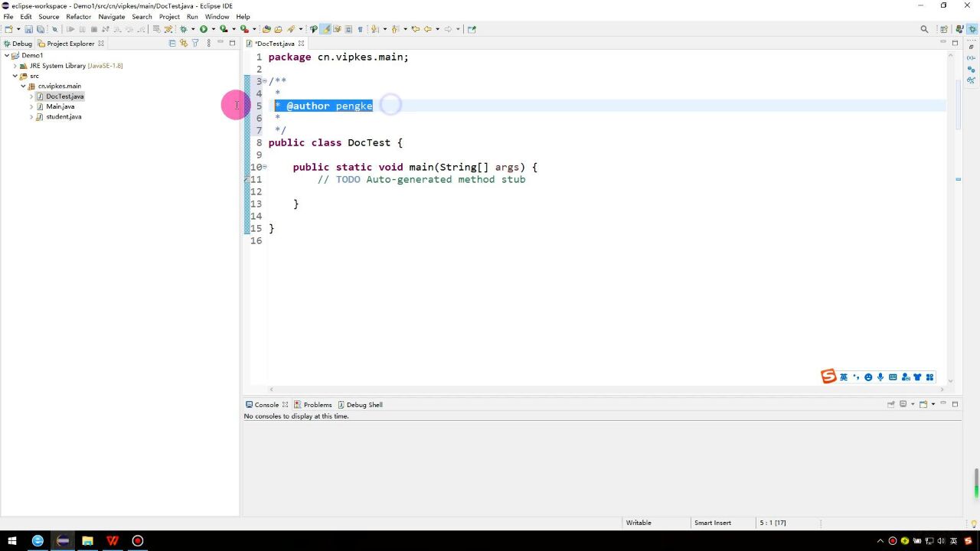Click the Coverage launch toolbar icon

(x=224, y=29)
